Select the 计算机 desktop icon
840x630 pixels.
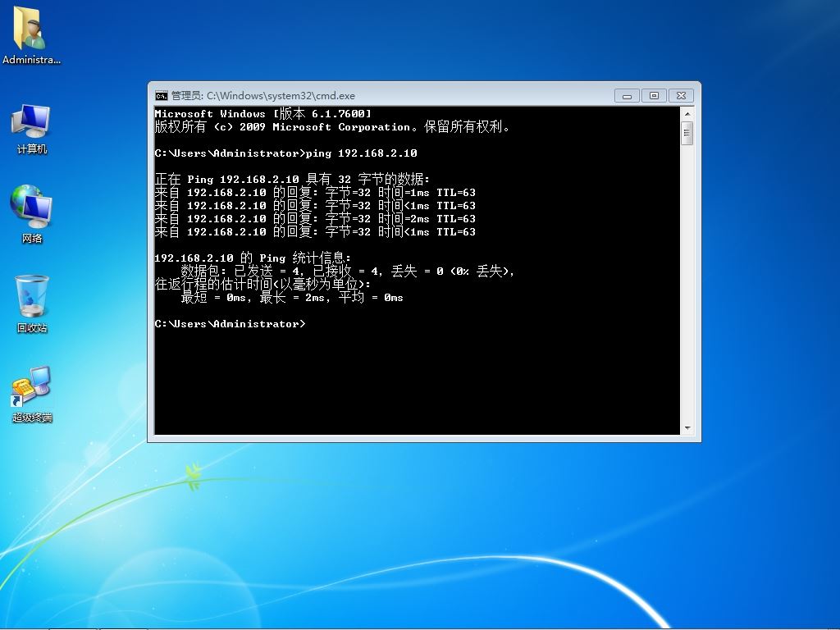[32, 129]
